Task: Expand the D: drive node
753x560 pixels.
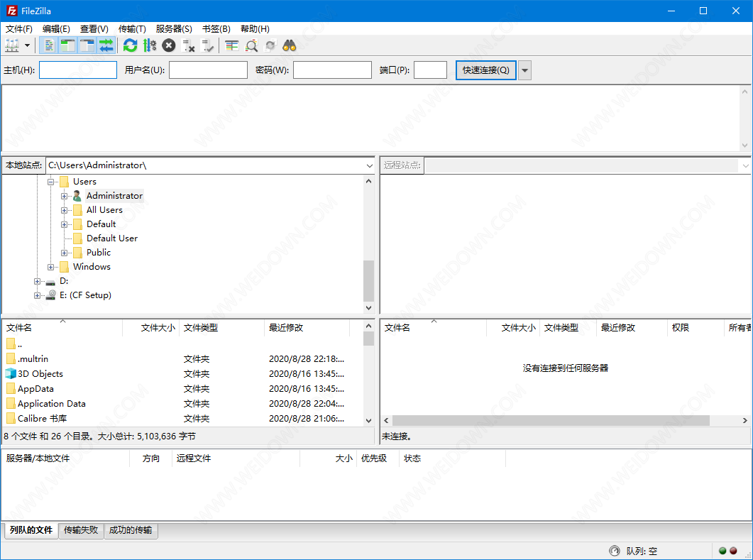Action: pyautogui.click(x=37, y=282)
